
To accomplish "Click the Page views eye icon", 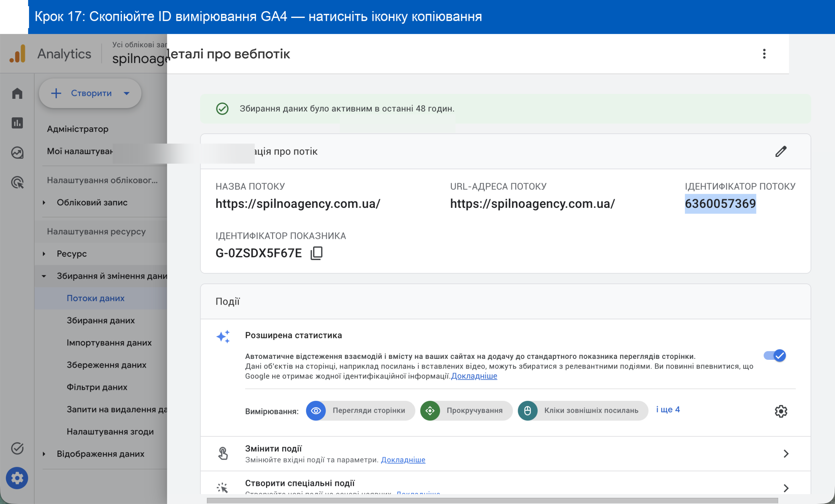I will (316, 411).
